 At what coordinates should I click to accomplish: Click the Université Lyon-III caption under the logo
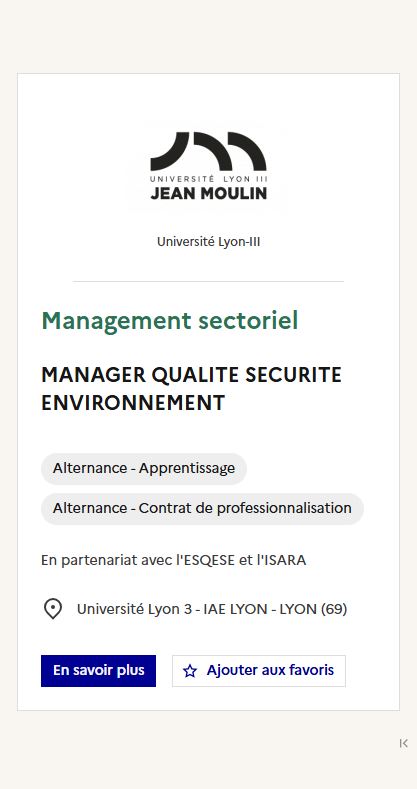[208, 242]
